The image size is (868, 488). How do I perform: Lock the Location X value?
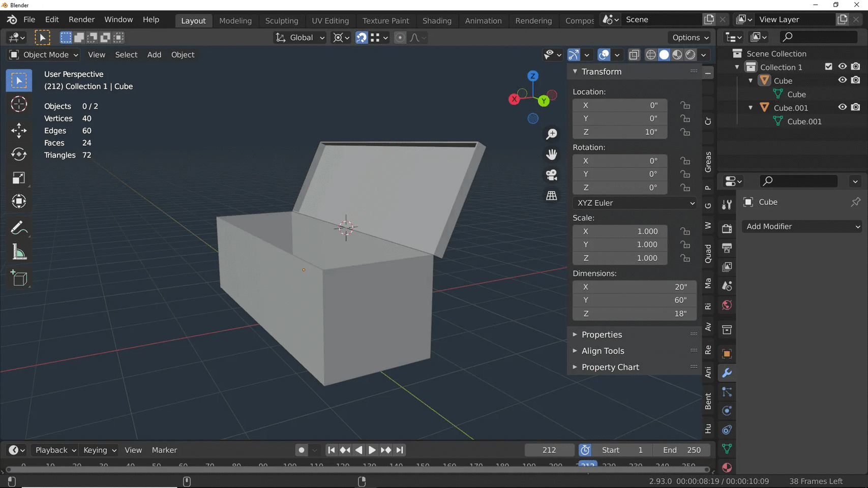(x=685, y=105)
